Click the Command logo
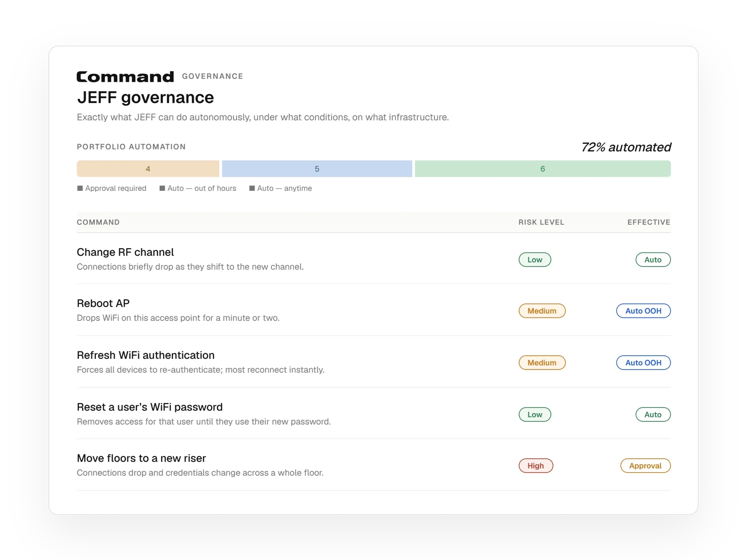 tap(125, 77)
